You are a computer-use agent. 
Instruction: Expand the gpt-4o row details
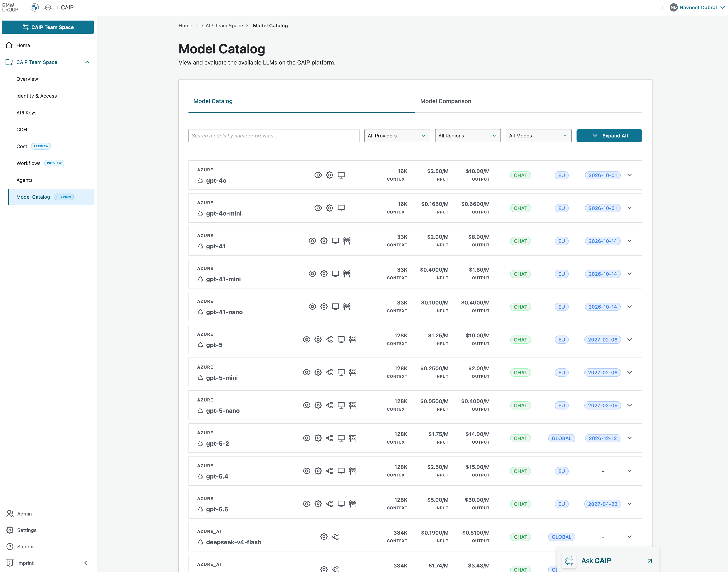(x=630, y=175)
